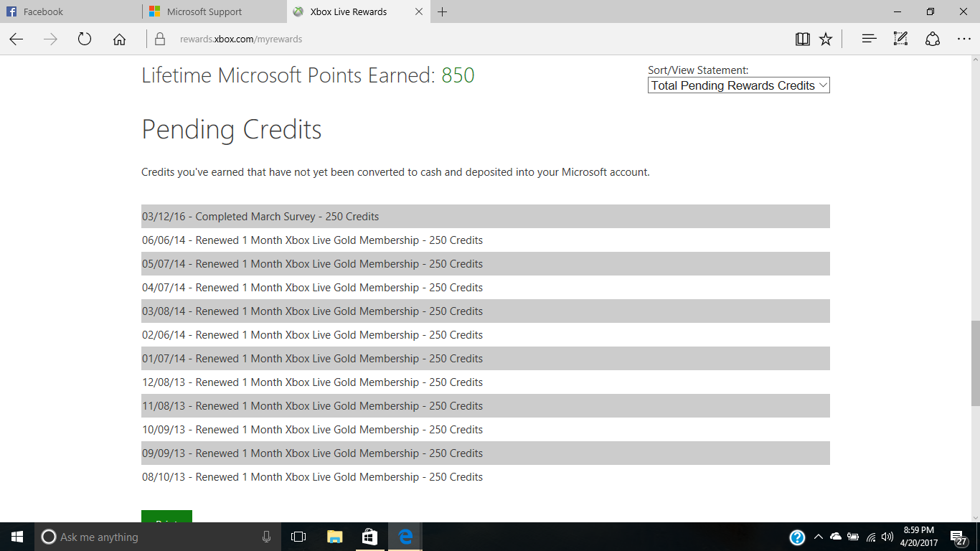Open the Reading view book icon
Viewport: 980px width, 551px height.
[x=803, y=39]
